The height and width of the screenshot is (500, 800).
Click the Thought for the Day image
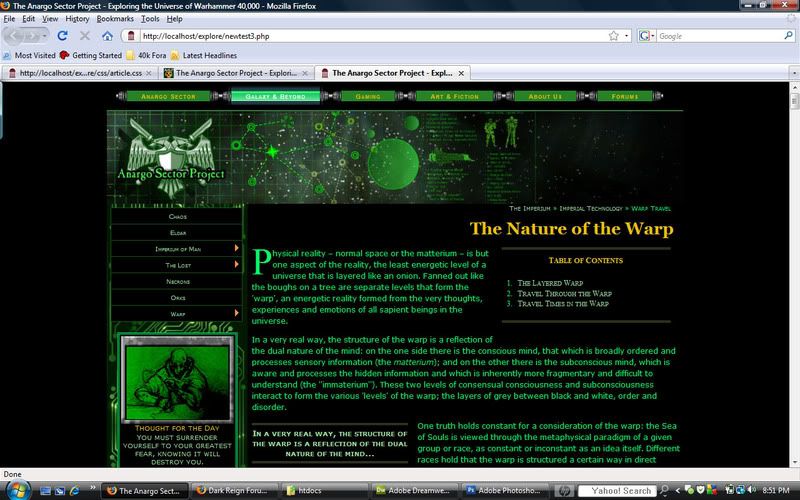pyautogui.click(x=177, y=380)
